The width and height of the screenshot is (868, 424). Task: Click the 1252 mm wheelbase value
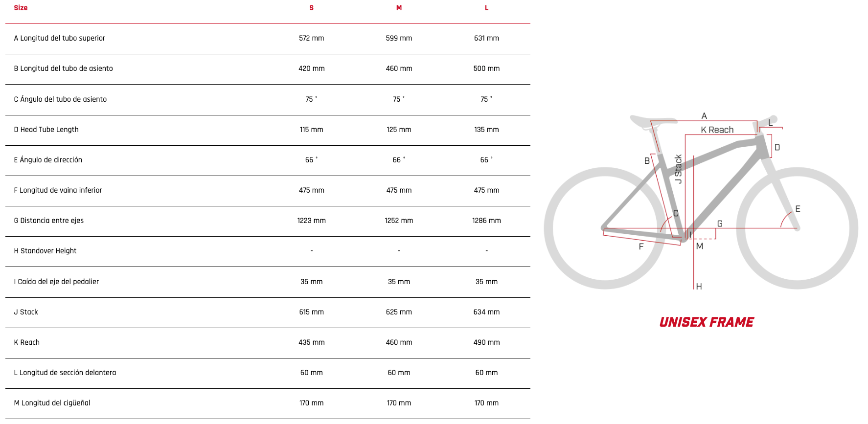click(399, 221)
